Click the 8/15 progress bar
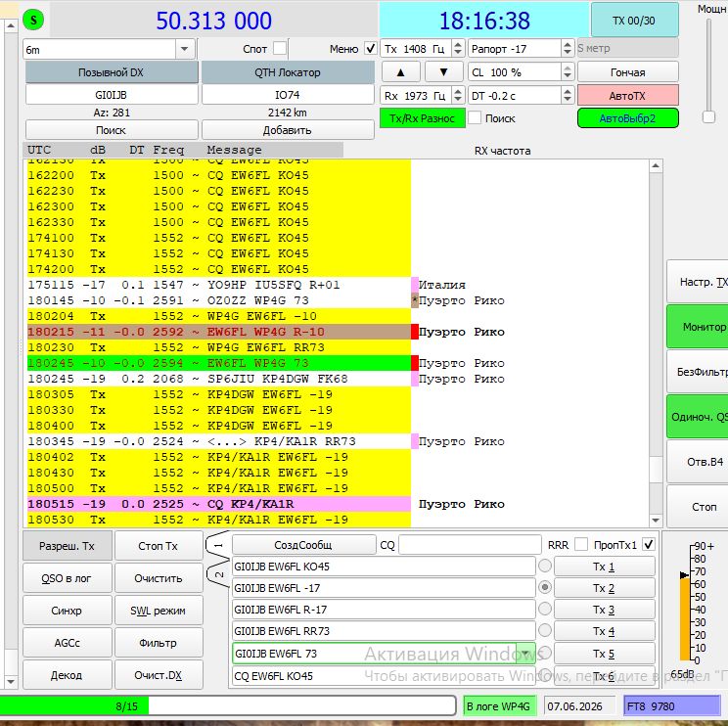The width and height of the screenshot is (728, 726). click(227, 705)
